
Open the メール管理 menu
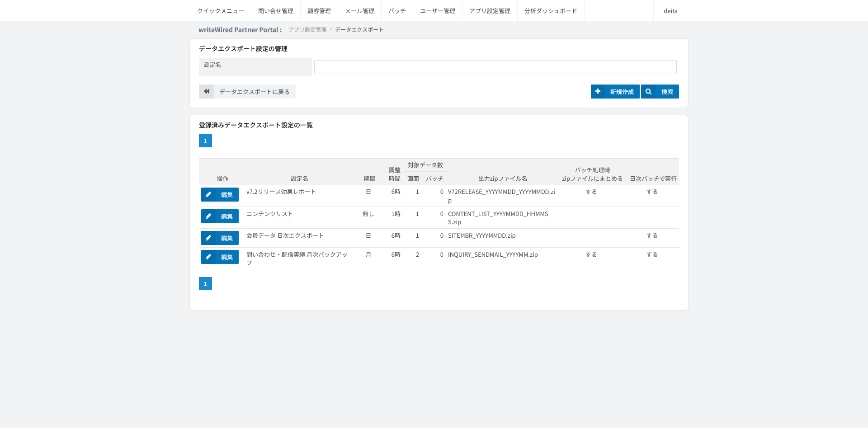pyautogui.click(x=360, y=11)
